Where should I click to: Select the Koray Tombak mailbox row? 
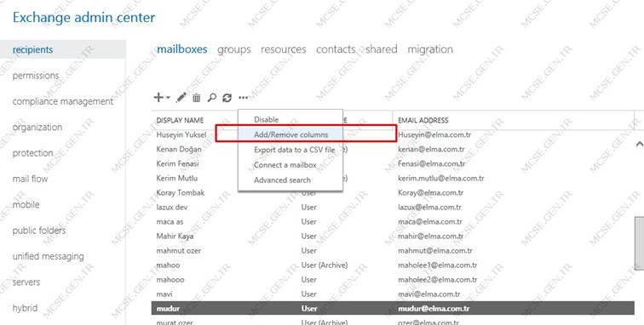coord(393,192)
